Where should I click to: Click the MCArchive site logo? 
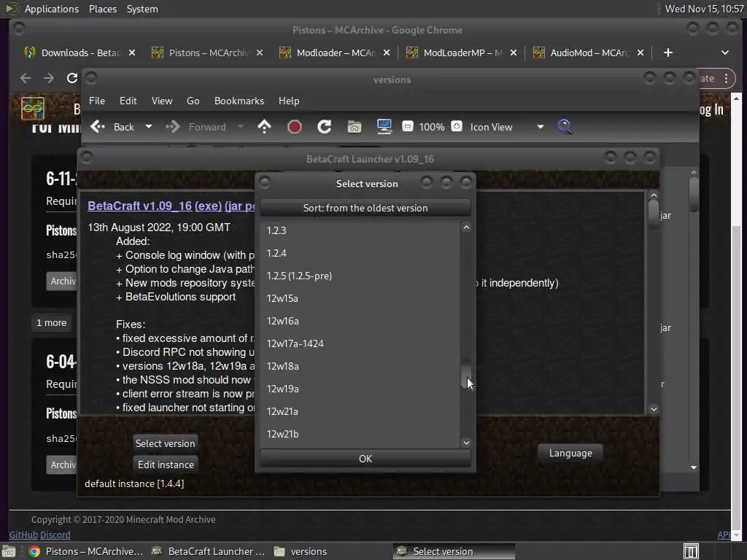[32, 109]
